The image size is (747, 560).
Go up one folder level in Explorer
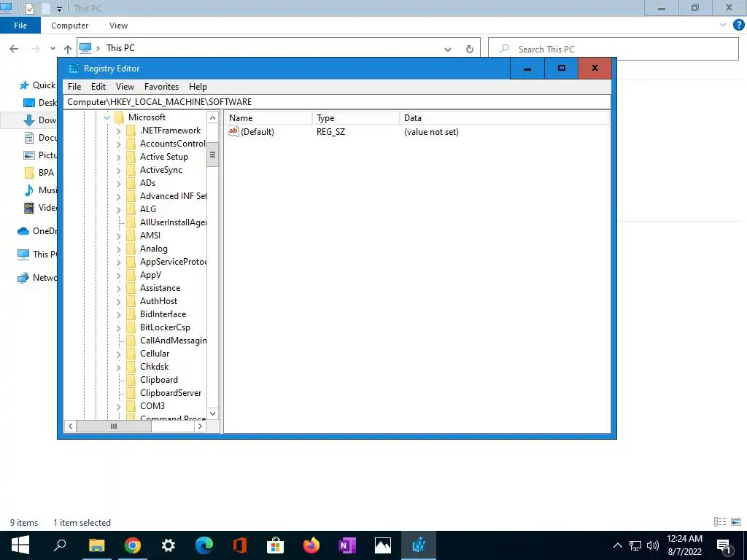(x=68, y=49)
